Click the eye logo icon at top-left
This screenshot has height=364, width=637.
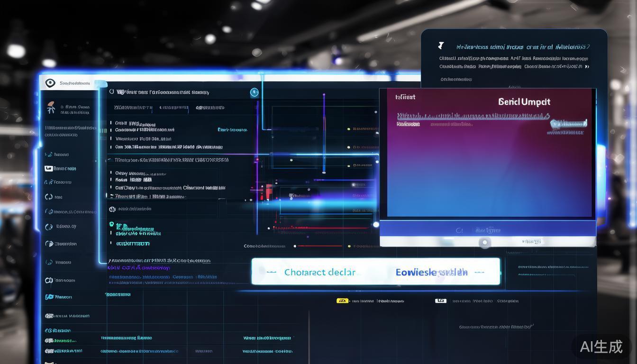tap(50, 83)
